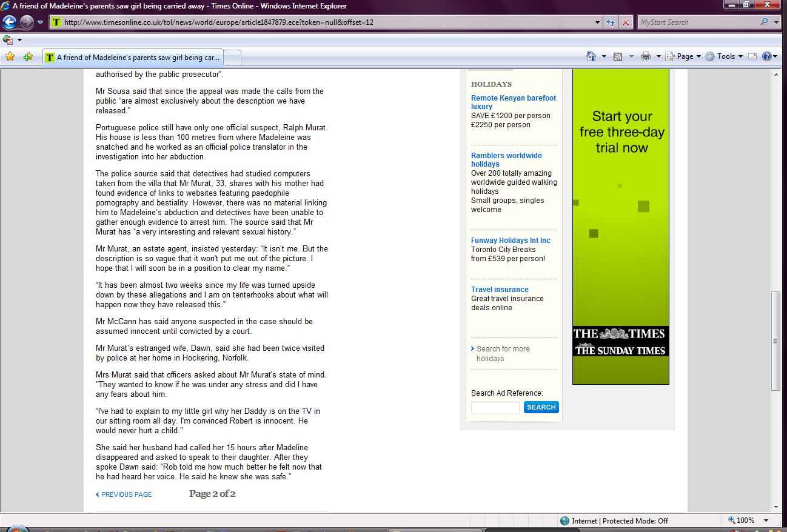Expand search provider options dropdown
Image resolution: width=787 pixels, height=532 pixels.
(777, 22)
